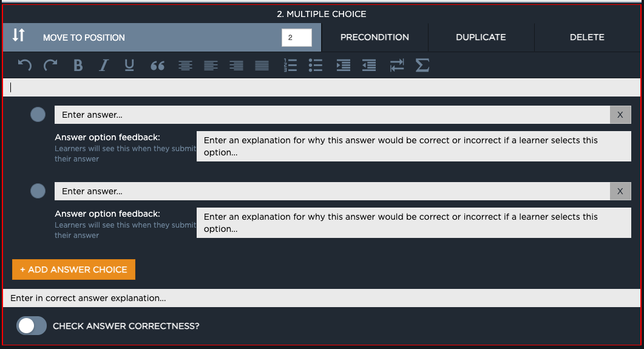This screenshot has width=644, height=349.
Task: Click Duplicate to copy this question
Action: [x=481, y=38]
